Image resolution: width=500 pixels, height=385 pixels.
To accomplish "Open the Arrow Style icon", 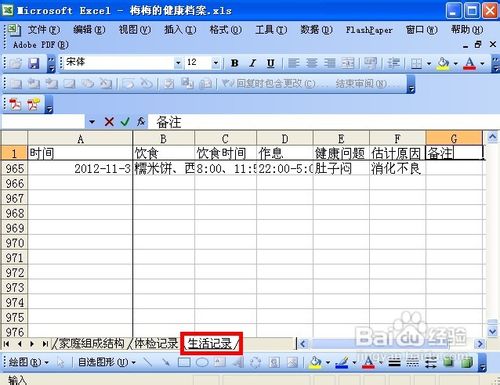I will [x=430, y=362].
